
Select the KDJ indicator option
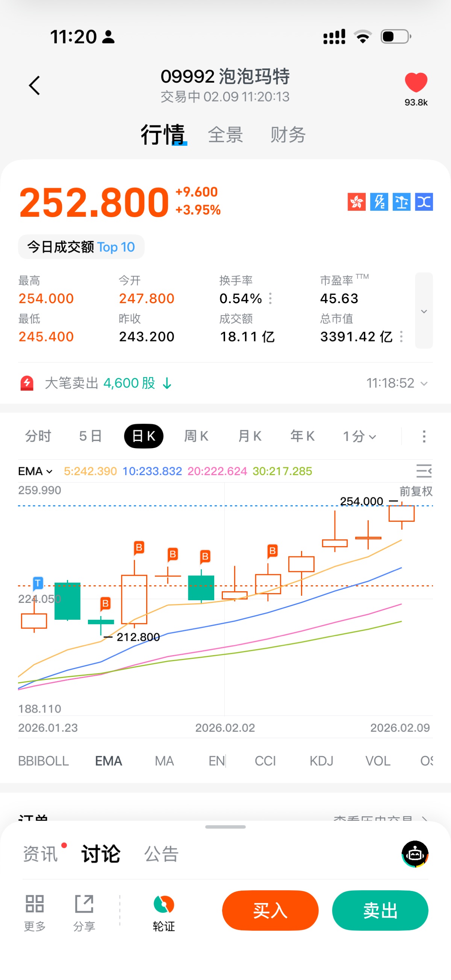coord(321,761)
